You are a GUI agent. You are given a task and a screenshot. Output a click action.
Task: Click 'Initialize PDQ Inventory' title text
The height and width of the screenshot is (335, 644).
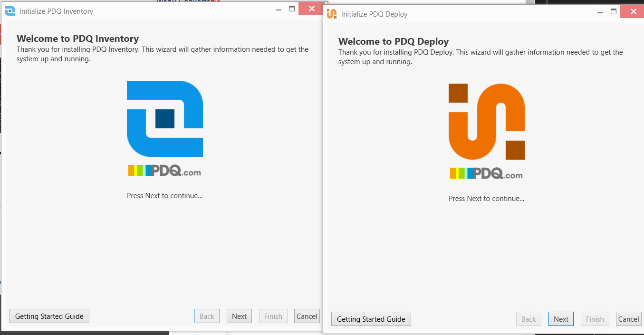point(56,11)
